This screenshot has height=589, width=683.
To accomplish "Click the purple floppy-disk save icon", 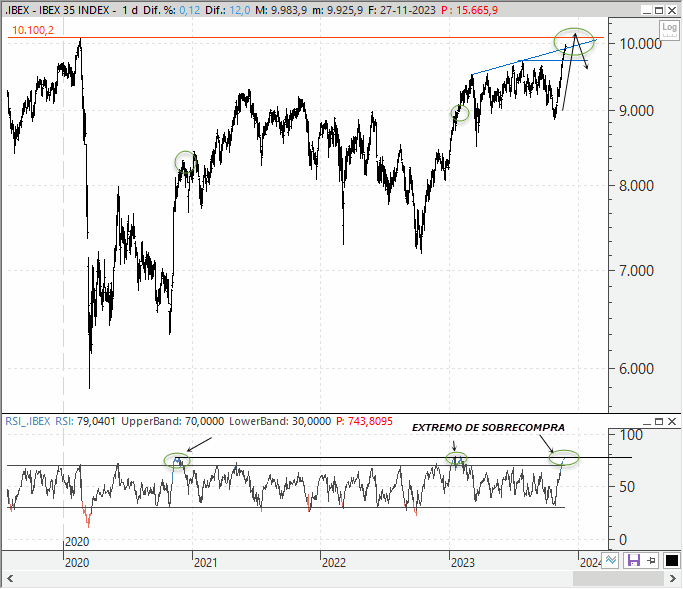I will point(633,560).
